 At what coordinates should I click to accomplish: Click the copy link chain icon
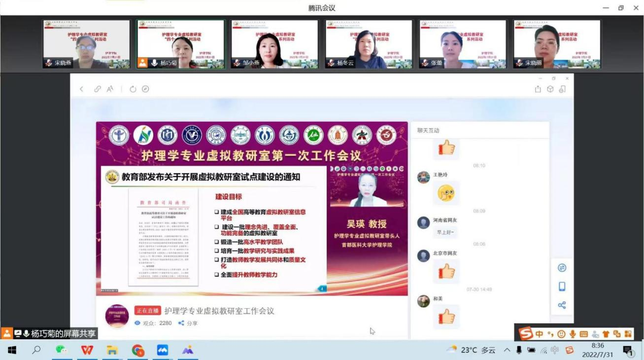(98, 89)
